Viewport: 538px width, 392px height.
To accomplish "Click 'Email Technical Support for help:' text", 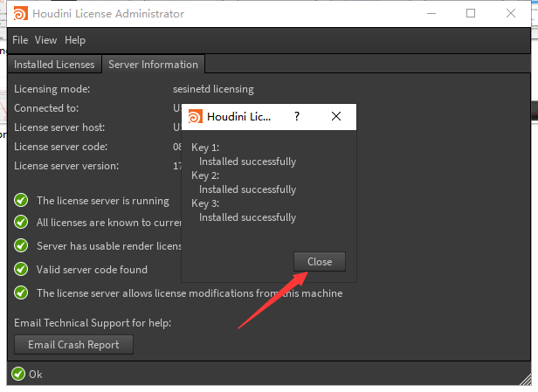I will pos(93,323).
